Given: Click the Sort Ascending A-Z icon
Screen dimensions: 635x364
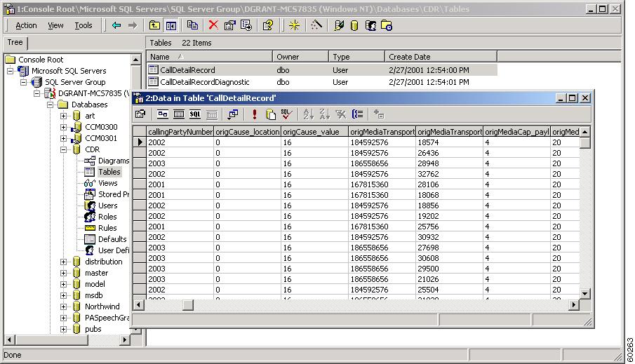Looking at the screenshot, I should tap(308, 114).
